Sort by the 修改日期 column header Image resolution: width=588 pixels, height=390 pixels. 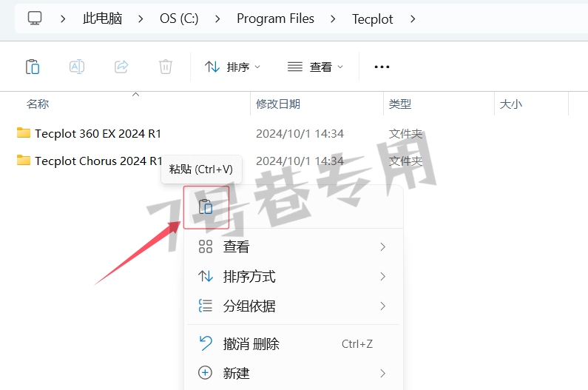278,104
